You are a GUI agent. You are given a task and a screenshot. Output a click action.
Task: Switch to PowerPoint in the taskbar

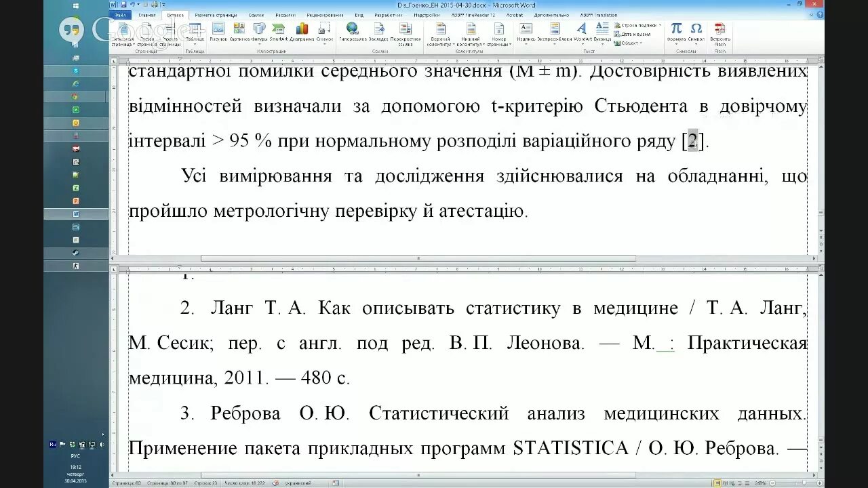pyautogui.click(x=76, y=201)
